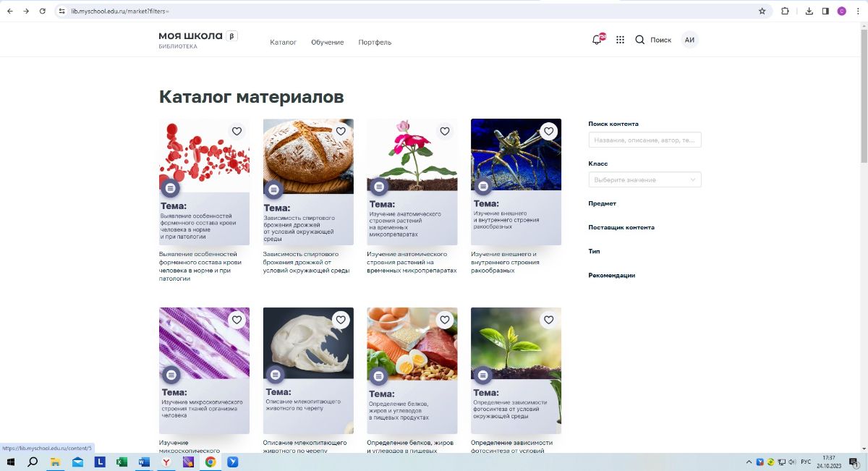Focus the Поиск контента input field
868x471 pixels.
(x=644, y=140)
